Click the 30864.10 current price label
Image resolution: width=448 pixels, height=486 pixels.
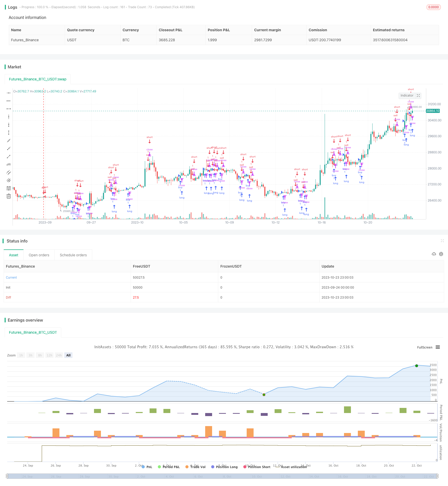click(x=433, y=111)
